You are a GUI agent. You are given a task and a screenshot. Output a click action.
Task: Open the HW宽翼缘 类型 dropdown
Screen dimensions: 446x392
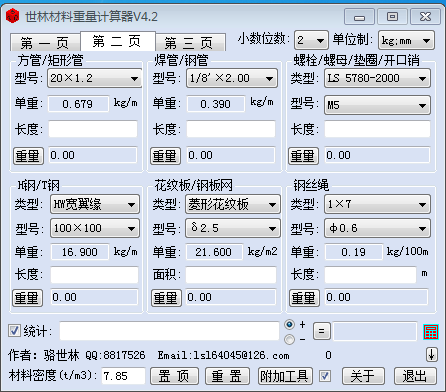pyautogui.click(x=95, y=204)
